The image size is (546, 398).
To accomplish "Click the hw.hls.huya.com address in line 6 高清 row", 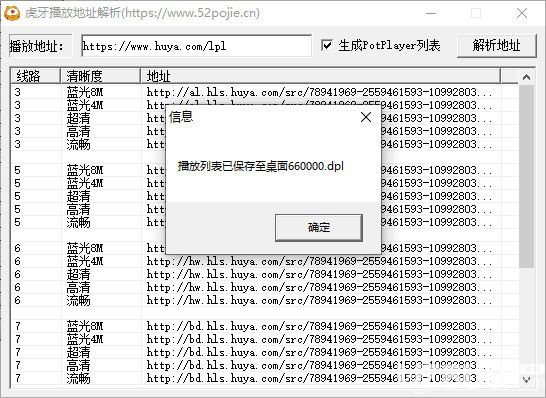I will point(320,288).
